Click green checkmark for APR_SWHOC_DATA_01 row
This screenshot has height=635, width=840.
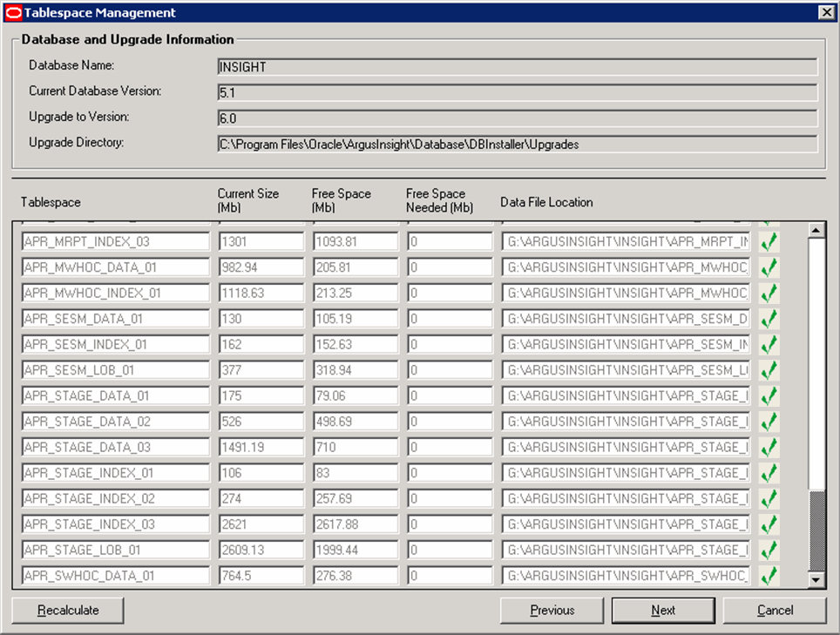769,576
